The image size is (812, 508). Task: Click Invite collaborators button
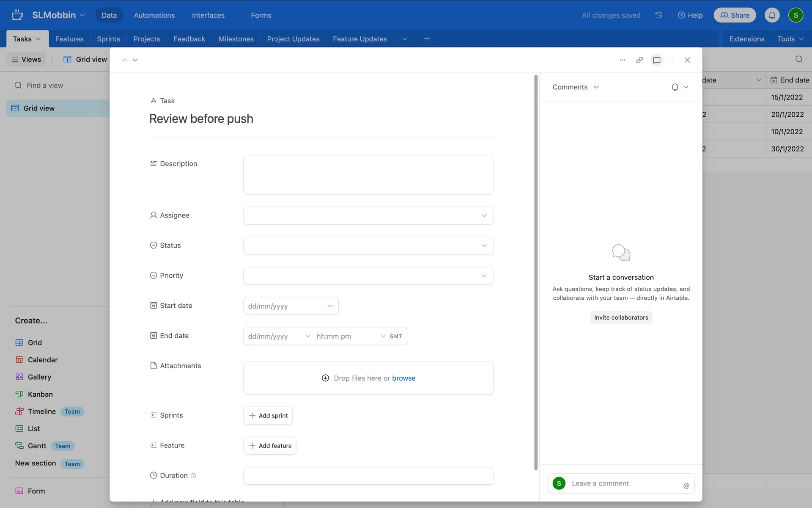pos(621,317)
